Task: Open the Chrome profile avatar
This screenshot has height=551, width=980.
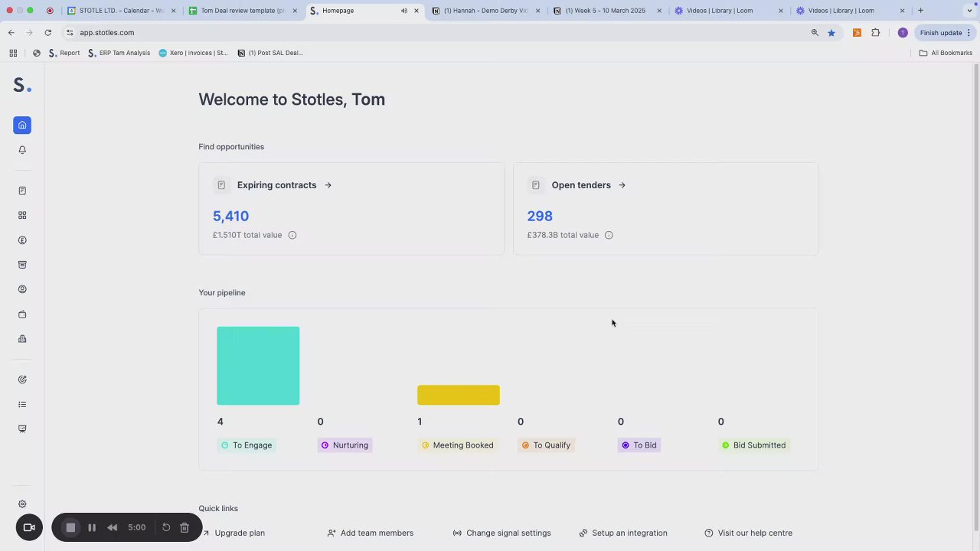Action: (903, 32)
